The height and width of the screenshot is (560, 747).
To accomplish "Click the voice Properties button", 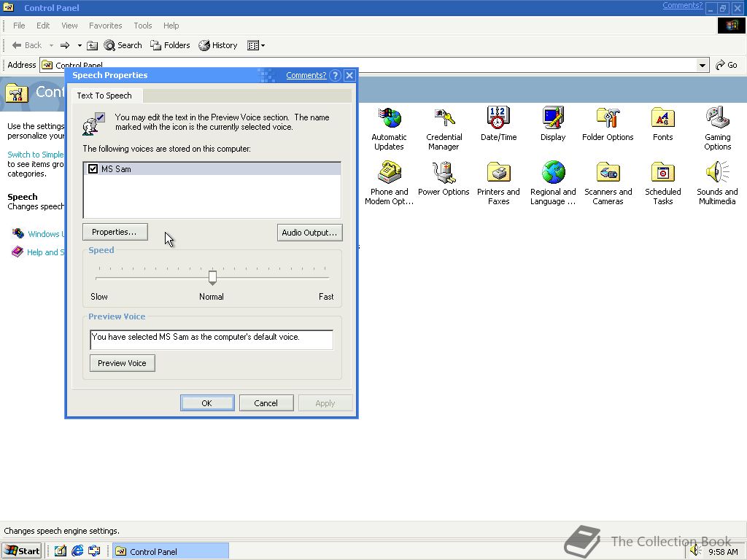I will (x=115, y=232).
